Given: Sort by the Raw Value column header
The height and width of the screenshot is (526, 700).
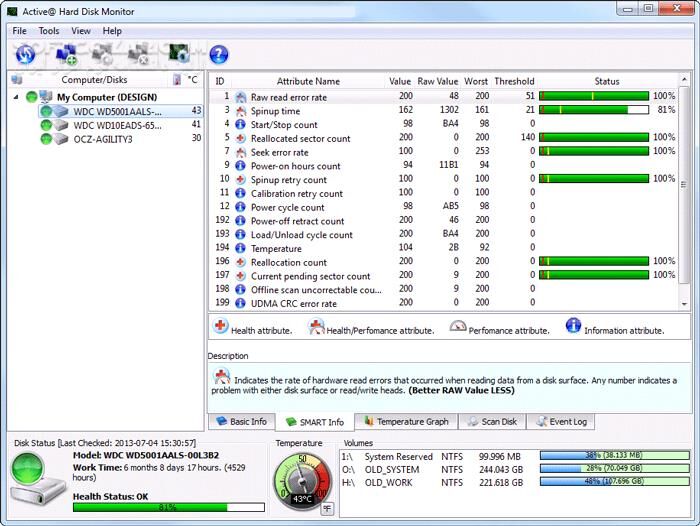Looking at the screenshot, I should (437, 81).
